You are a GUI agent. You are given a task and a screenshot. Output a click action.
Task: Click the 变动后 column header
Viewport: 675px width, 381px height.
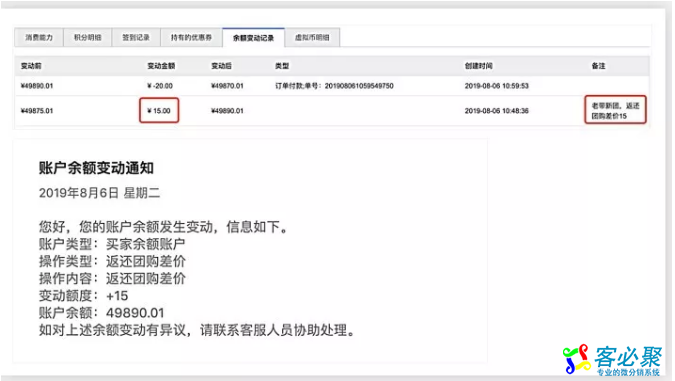tap(221, 66)
